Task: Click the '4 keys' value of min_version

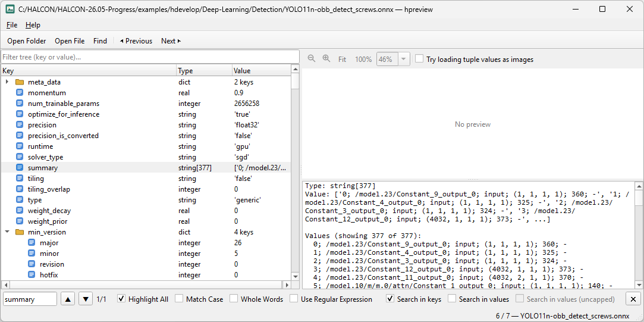Action: point(244,232)
